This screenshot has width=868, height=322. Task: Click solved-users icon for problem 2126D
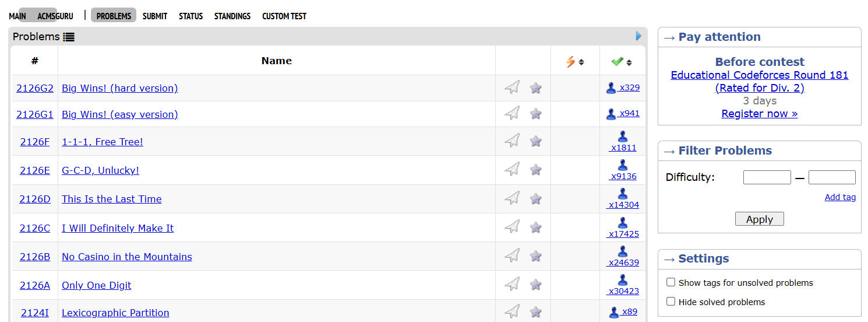click(x=623, y=194)
